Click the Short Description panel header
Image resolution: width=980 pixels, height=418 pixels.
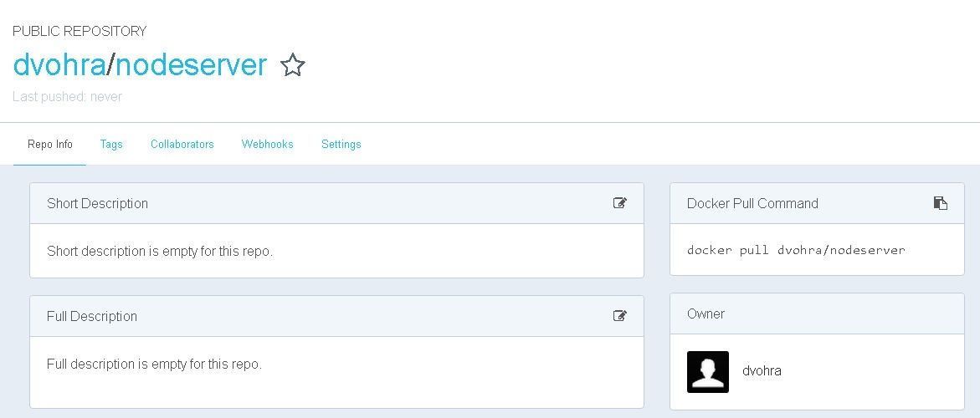[337, 203]
